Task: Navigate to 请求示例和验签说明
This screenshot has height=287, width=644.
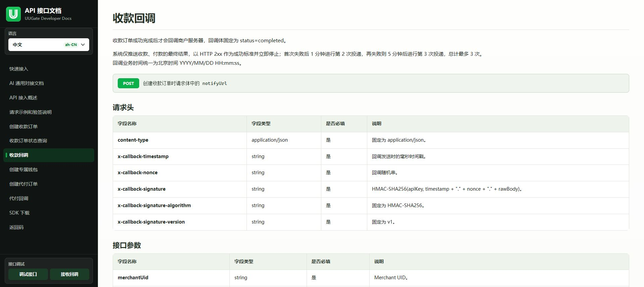Action: [49, 112]
